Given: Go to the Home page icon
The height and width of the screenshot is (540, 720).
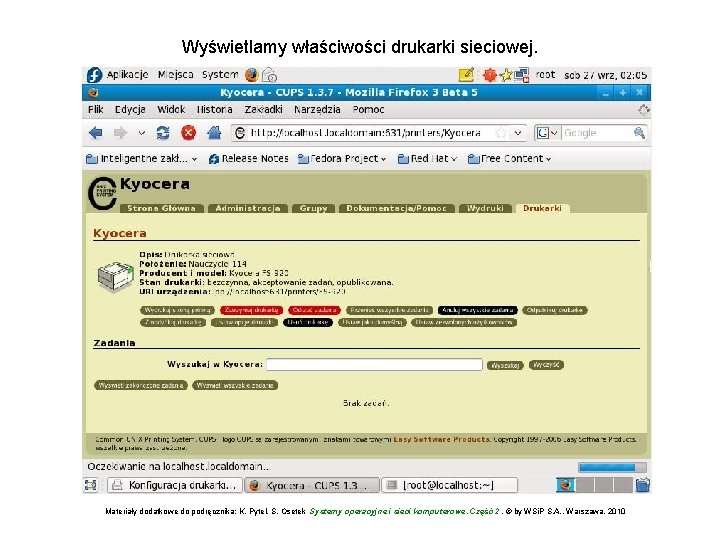Looking at the screenshot, I should click(214, 133).
